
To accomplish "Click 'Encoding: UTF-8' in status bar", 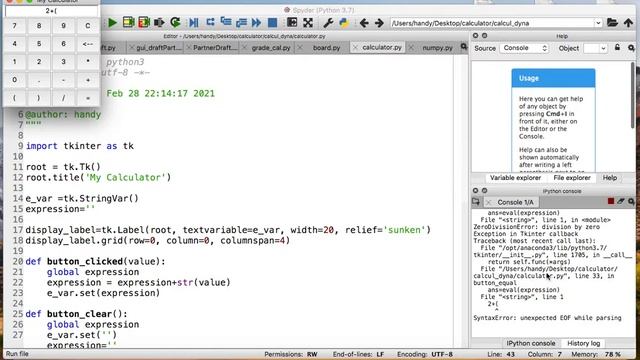I will tap(424, 354).
